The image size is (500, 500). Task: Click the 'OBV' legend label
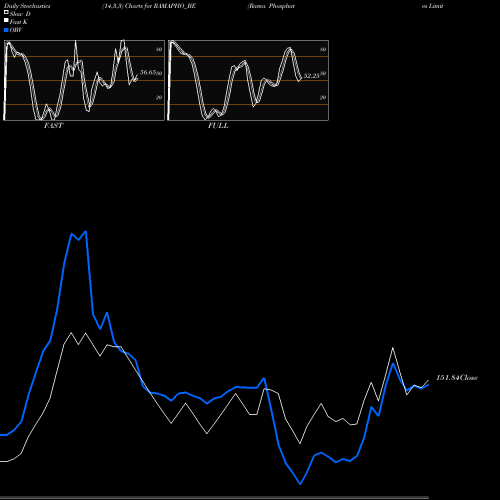coord(16,30)
